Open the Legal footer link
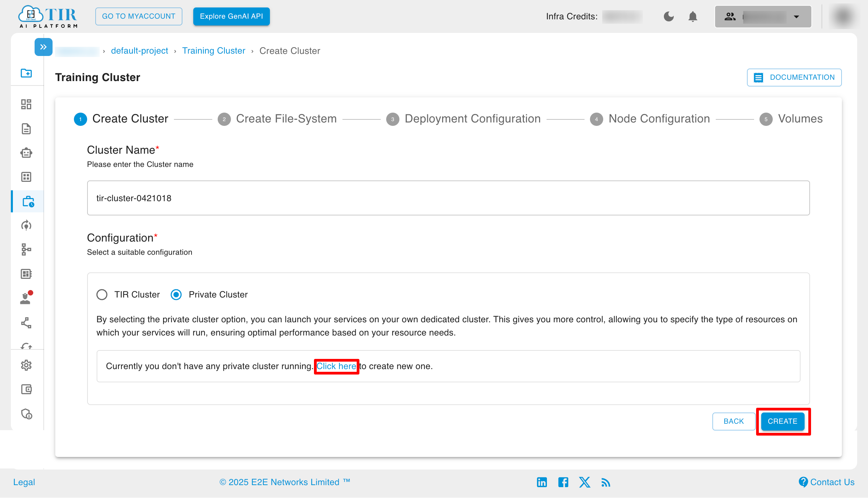This screenshot has width=868, height=498. 24,482
